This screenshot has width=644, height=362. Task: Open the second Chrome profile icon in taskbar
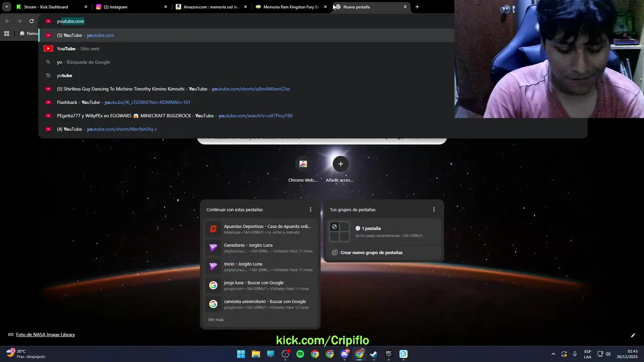coord(330,354)
